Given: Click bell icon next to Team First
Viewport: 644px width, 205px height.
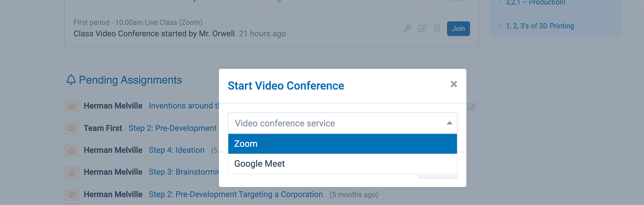Looking at the screenshot, I should pos(72,128).
